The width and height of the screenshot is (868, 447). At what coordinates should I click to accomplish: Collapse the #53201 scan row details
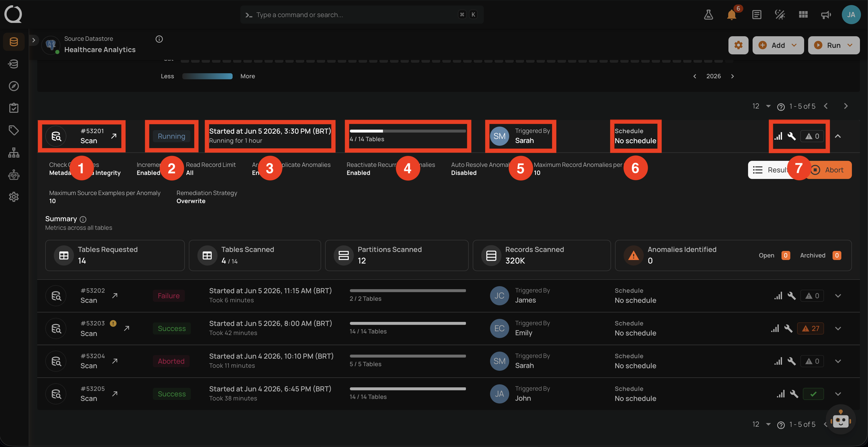click(838, 136)
